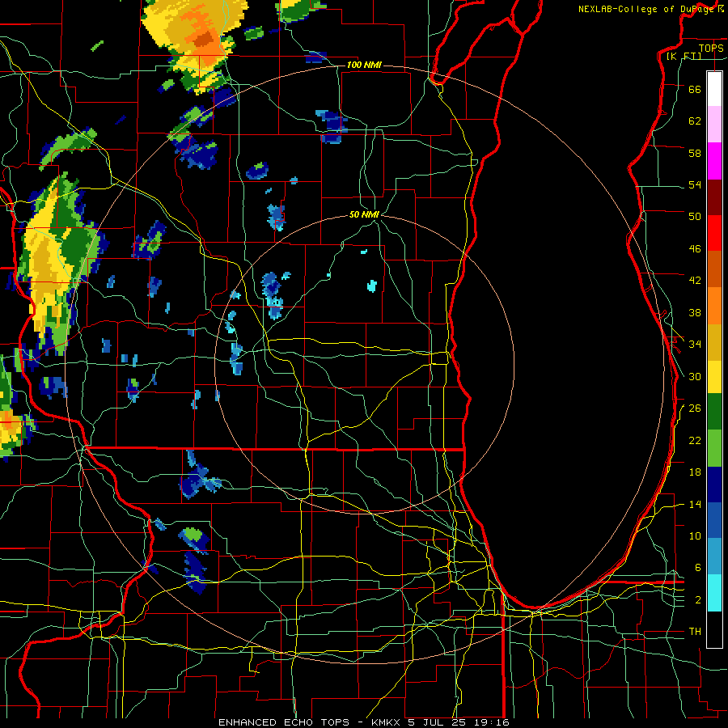Click the 50 value on the legend scale
This screenshot has height=728, width=728.
pos(695,216)
